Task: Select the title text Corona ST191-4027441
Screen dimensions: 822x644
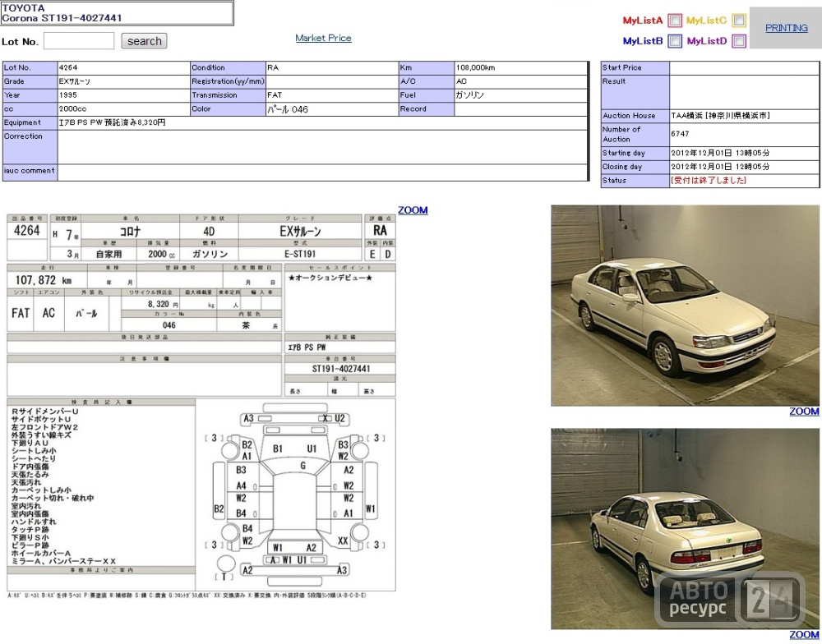Action: coord(62,18)
